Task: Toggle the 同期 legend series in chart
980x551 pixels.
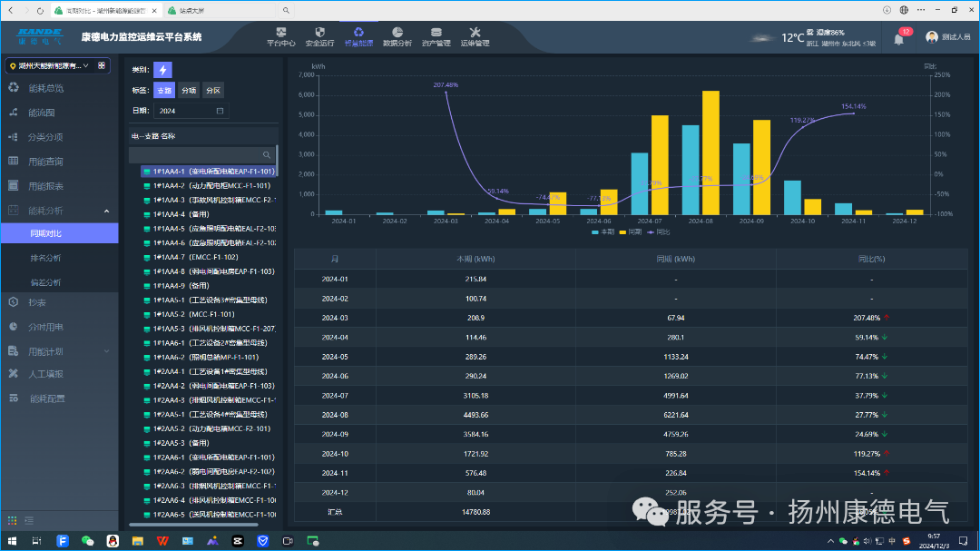Action: [630, 232]
